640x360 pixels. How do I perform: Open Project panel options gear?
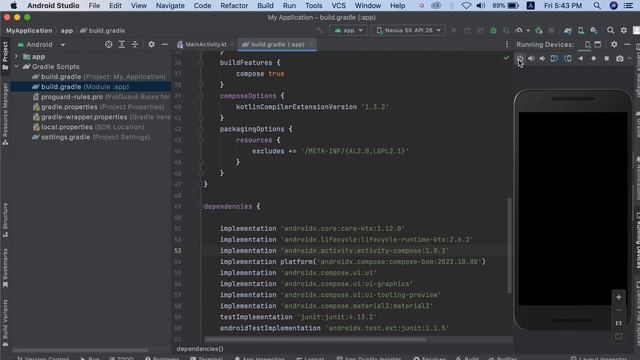point(151,44)
